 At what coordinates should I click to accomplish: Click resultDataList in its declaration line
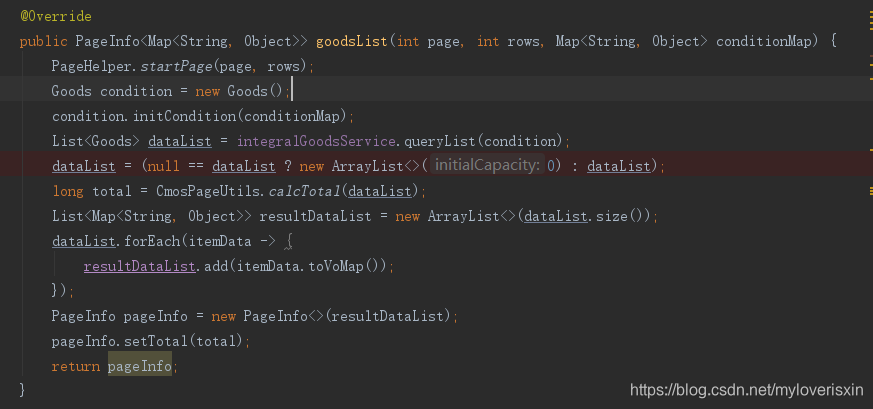click(315, 216)
